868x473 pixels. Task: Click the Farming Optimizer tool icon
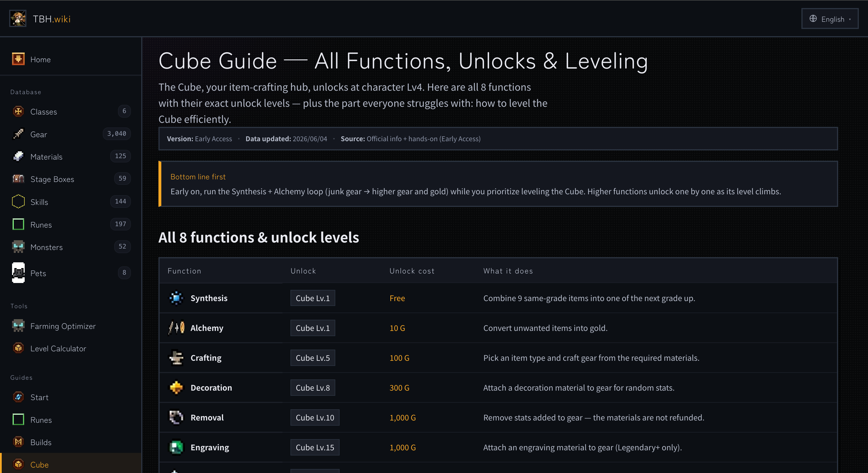[18, 325]
